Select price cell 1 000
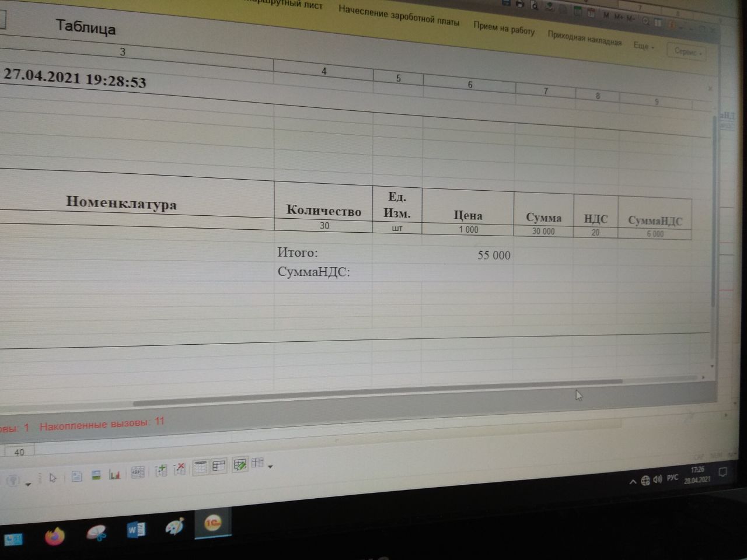 [x=468, y=230]
